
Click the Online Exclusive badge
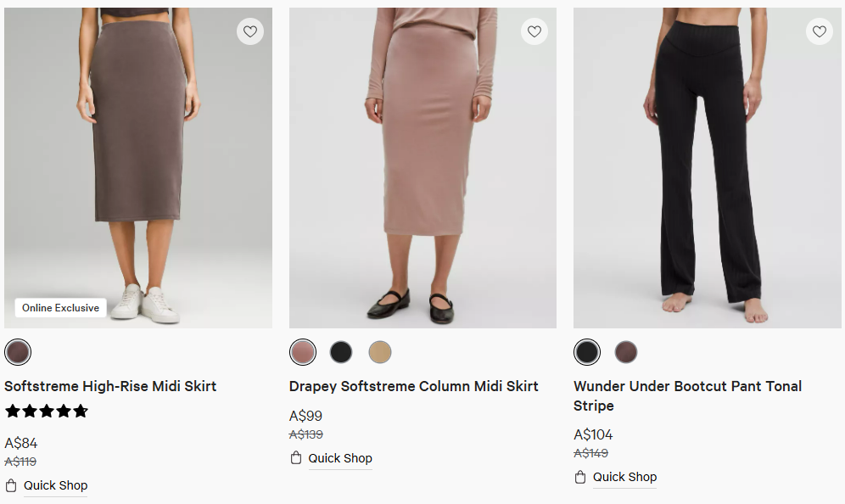[60, 308]
